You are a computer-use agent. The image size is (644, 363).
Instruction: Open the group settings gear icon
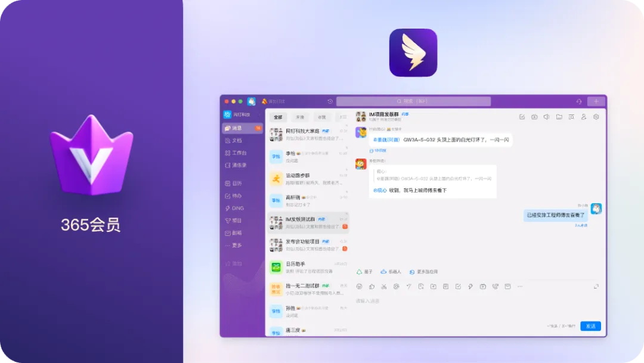coord(596,117)
